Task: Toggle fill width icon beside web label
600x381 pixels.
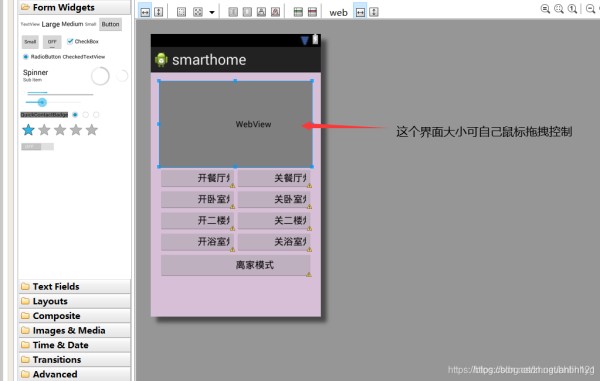Action: pos(360,11)
